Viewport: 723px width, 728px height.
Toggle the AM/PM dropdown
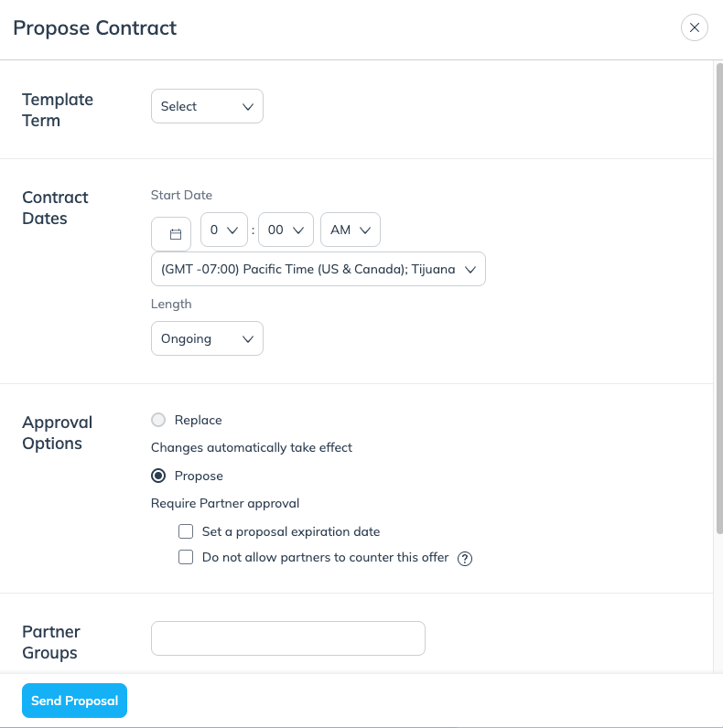(350, 230)
